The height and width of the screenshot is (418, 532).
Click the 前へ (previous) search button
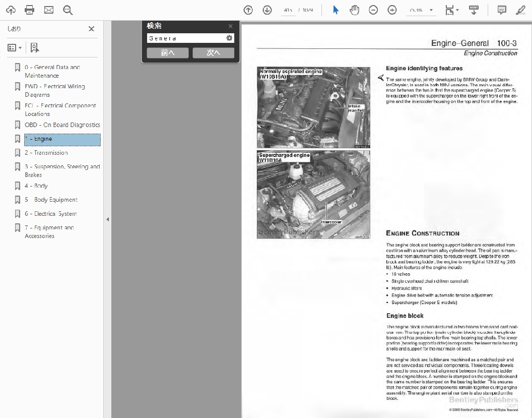click(168, 53)
